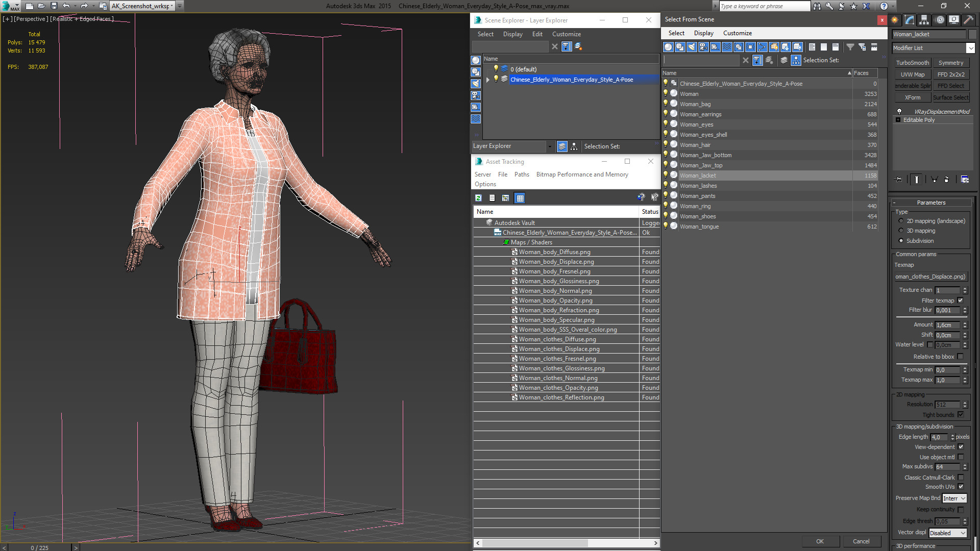Open Edit menu in Scene Explorer
The width and height of the screenshot is (980, 551).
[x=537, y=34]
